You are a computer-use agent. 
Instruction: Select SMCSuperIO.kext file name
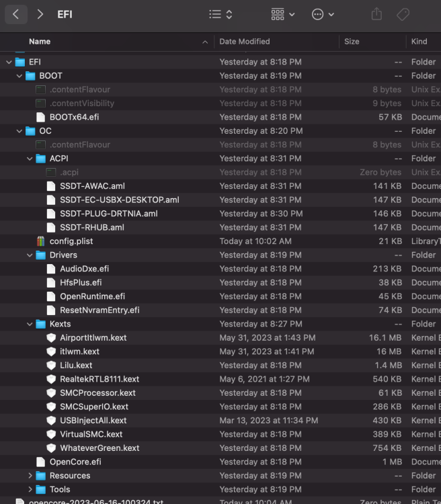94,407
